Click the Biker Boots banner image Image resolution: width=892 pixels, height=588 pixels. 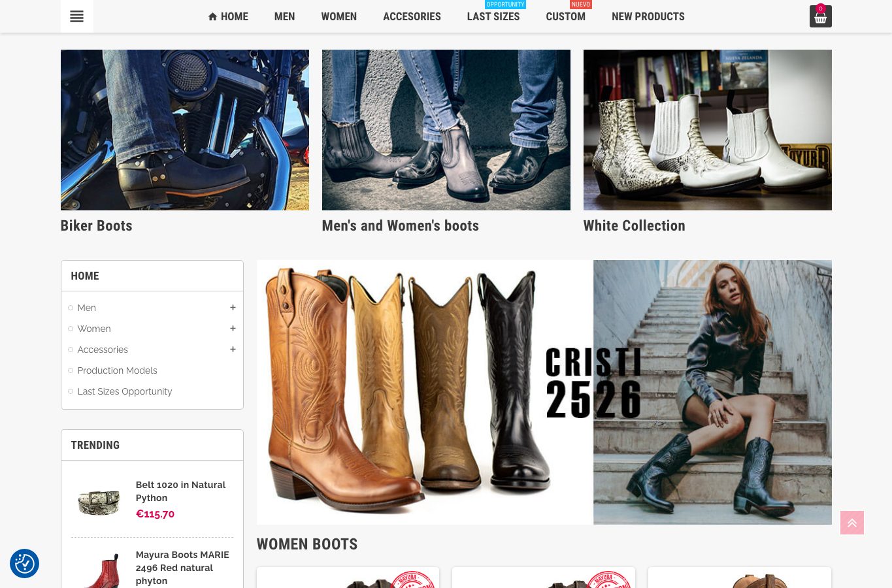point(185,130)
